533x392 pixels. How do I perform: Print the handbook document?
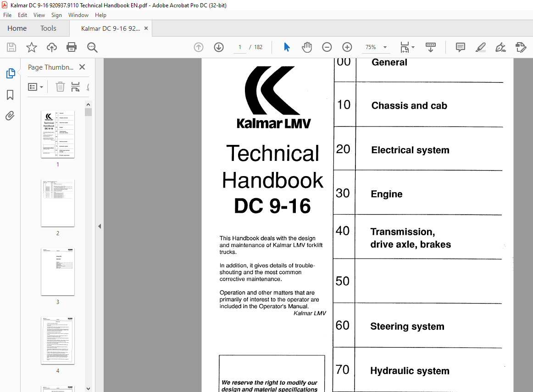click(72, 47)
